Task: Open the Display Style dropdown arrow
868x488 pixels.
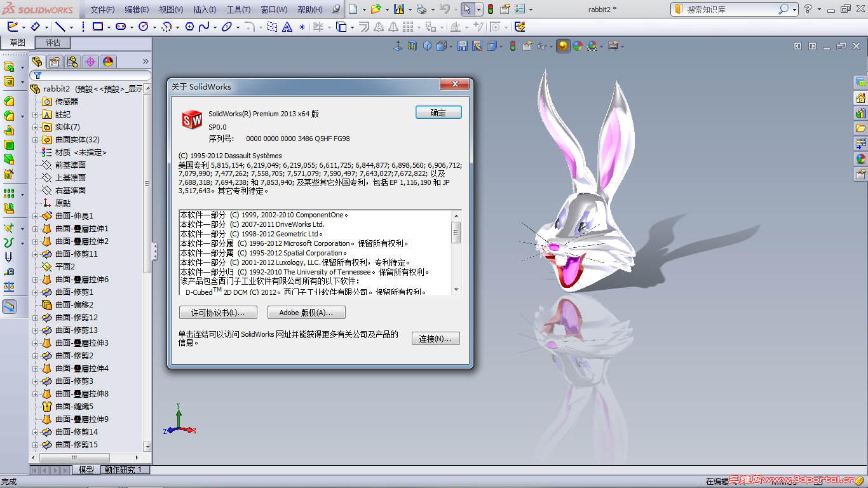Action: pyautogui.click(x=501, y=47)
